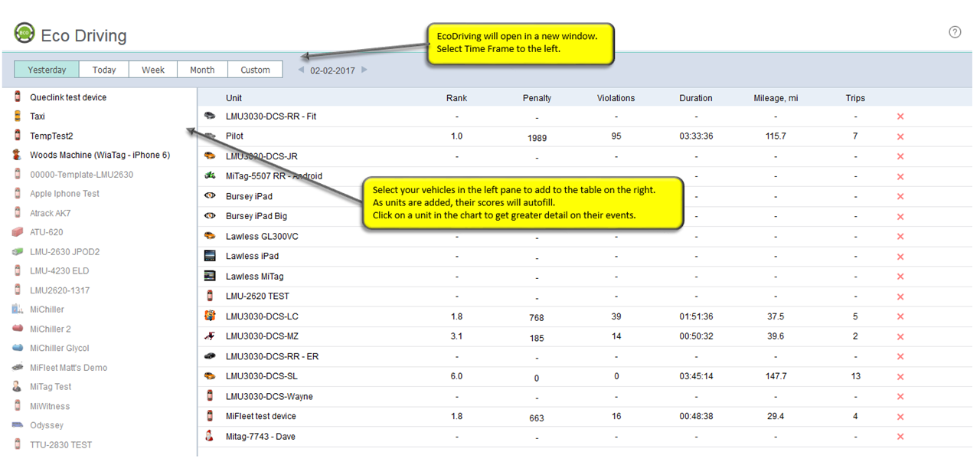This screenshot has height=462, width=980.
Task: Add Queclink test device to the table
Action: pyautogui.click(x=68, y=97)
